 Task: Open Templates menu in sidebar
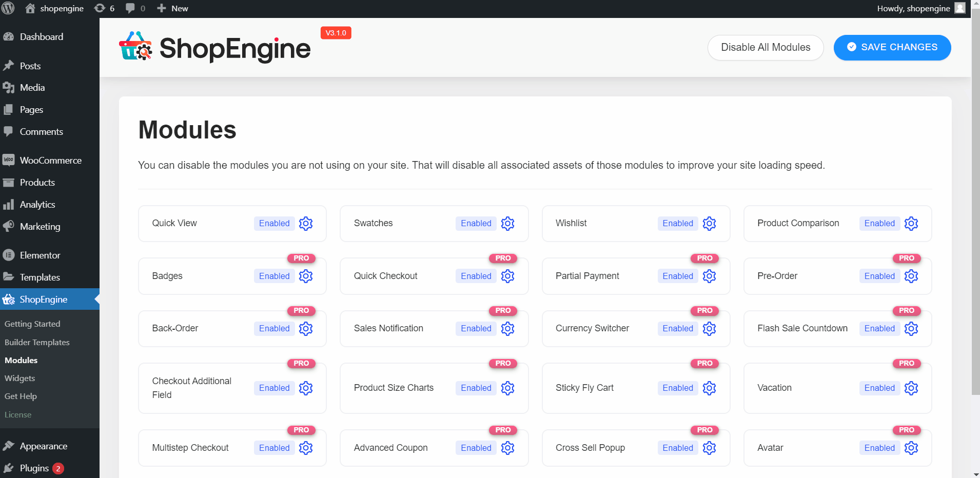(50, 277)
